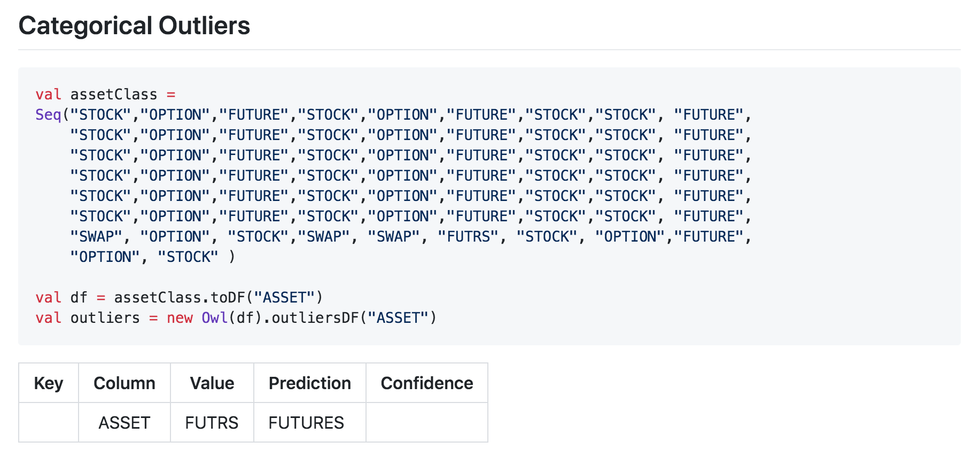
Task: Click the FUTRS cell in the table
Action: pyautogui.click(x=212, y=423)
